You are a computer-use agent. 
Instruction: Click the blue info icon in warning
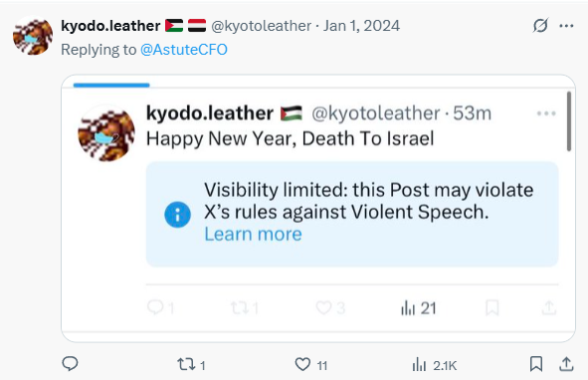pos(177,215)
